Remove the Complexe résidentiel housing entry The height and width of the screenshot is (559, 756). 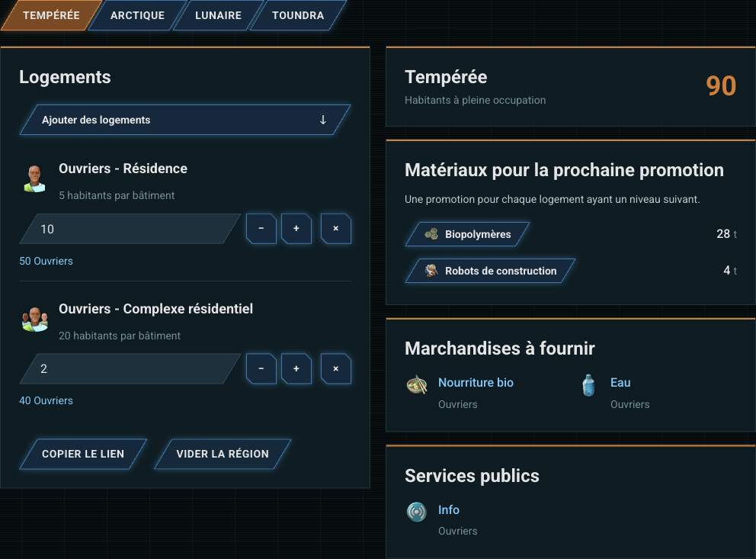(x=336, y=368)
